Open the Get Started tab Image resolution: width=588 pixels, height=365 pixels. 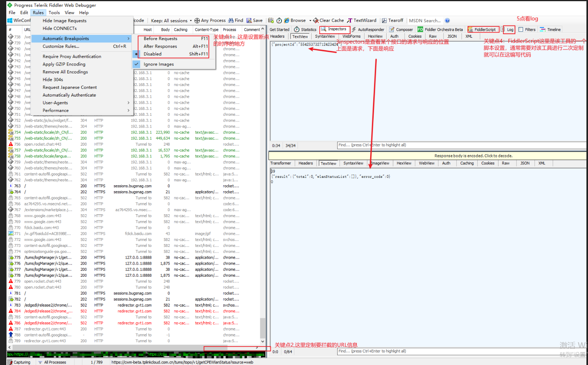(279, 29)
